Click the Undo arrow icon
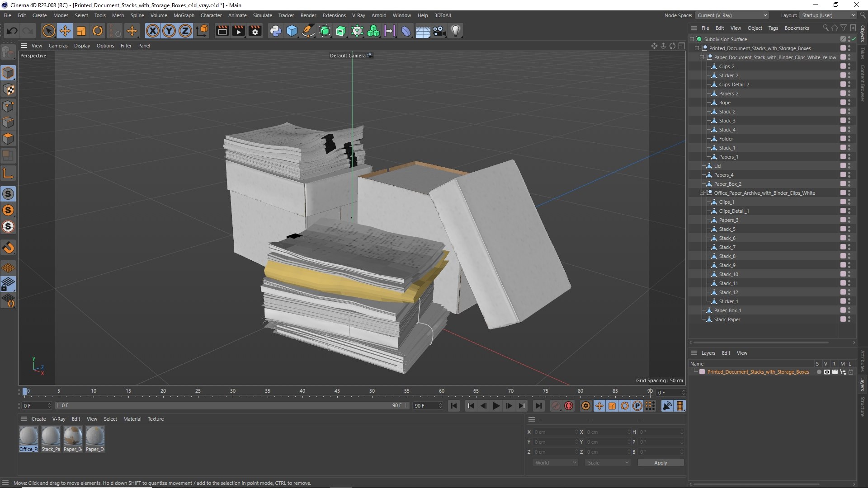Image resolution: width=868 pixels, height=488 pixels. click(x=12, y=31)
